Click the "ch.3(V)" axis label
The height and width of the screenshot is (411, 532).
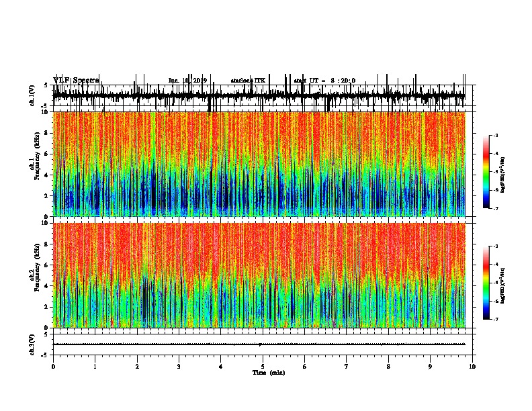[x=32, y=345]
